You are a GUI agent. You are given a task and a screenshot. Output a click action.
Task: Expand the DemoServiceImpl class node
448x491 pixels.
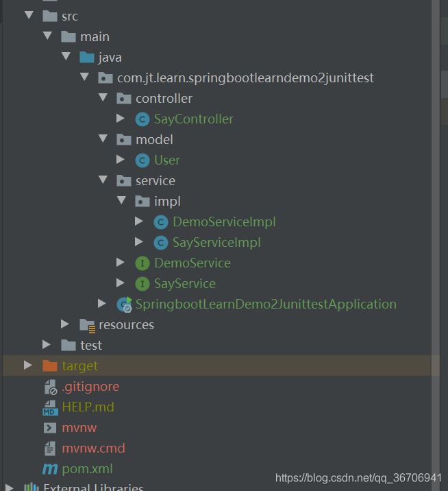pyautogui.click(x=139, y=221)
